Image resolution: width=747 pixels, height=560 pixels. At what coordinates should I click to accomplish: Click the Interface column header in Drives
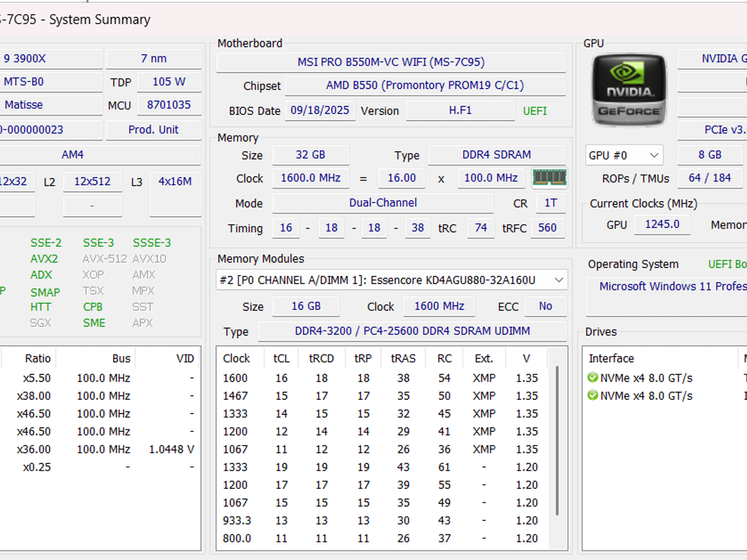click(611, 359)
